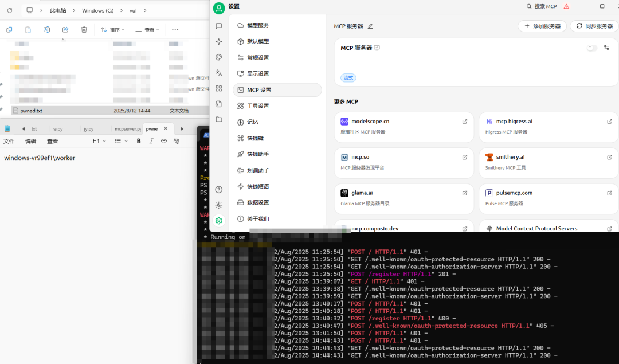This screenshot has height=364, width=619.
Task: Toggle the theme brightness icon
Action: coord(218,205)
